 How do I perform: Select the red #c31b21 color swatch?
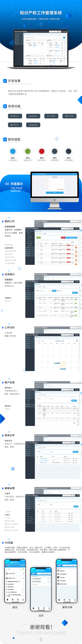point(42,151)
